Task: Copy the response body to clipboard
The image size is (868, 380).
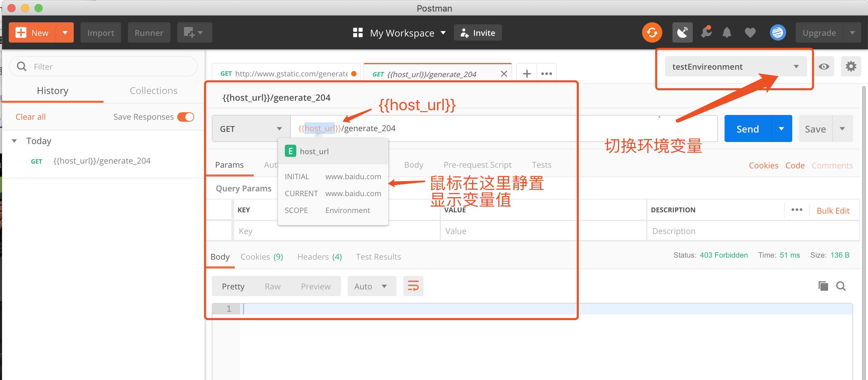Action: click(823, 286)
